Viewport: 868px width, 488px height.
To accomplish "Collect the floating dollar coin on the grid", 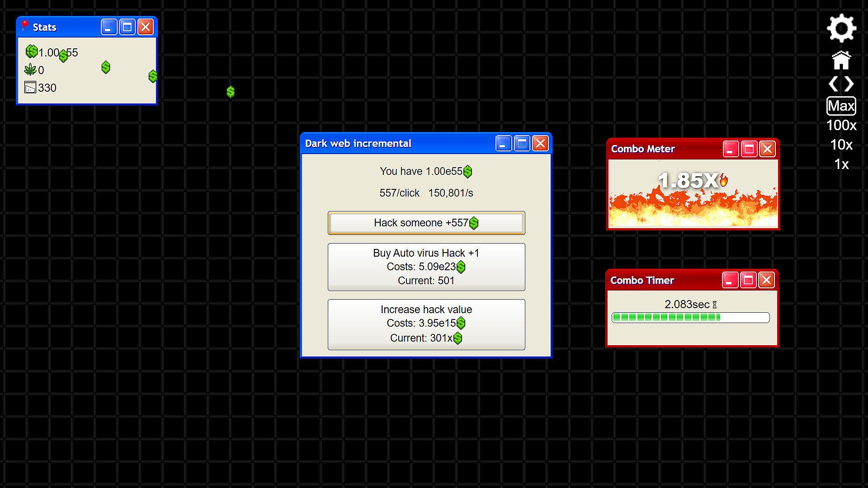I will coord(231,92).
